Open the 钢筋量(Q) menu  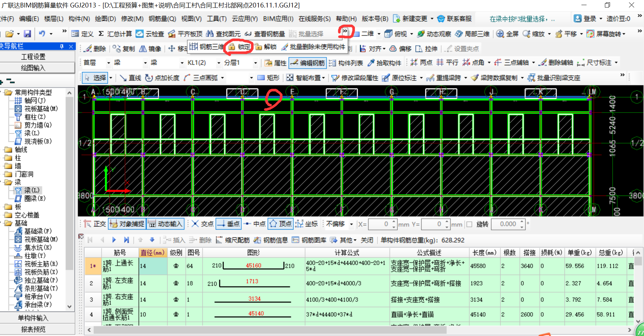[x=163, y=19]
